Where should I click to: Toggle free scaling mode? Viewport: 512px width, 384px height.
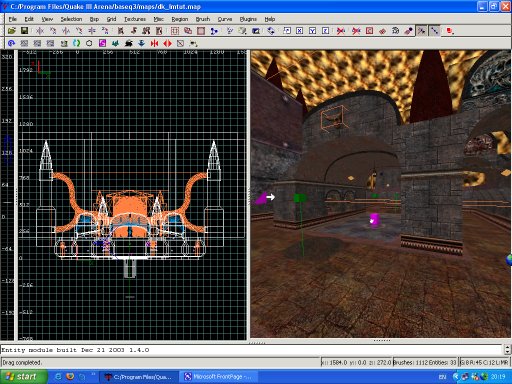coord(287,31)
